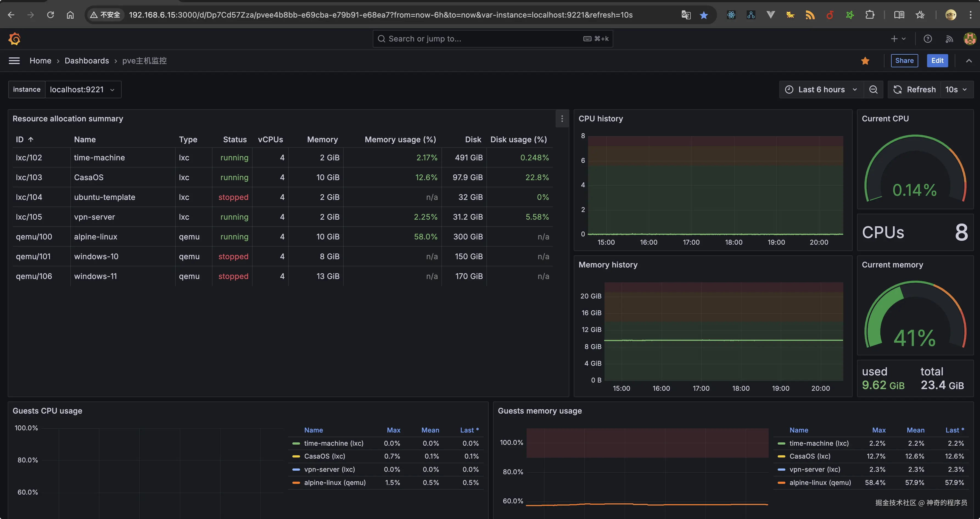The width and height of the screenshot is (980, 519).
Task: Collapse top bar with chevron icon
Action: [968, 61]
